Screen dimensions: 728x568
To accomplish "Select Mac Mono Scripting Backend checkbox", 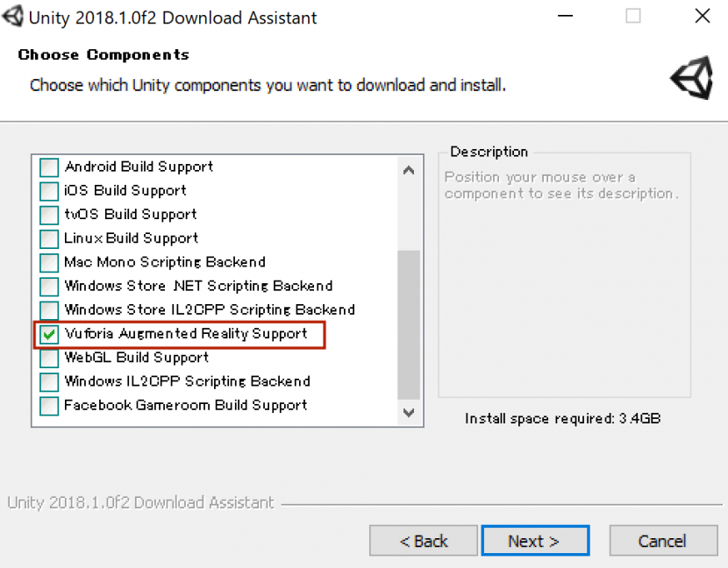I will 50,263.
